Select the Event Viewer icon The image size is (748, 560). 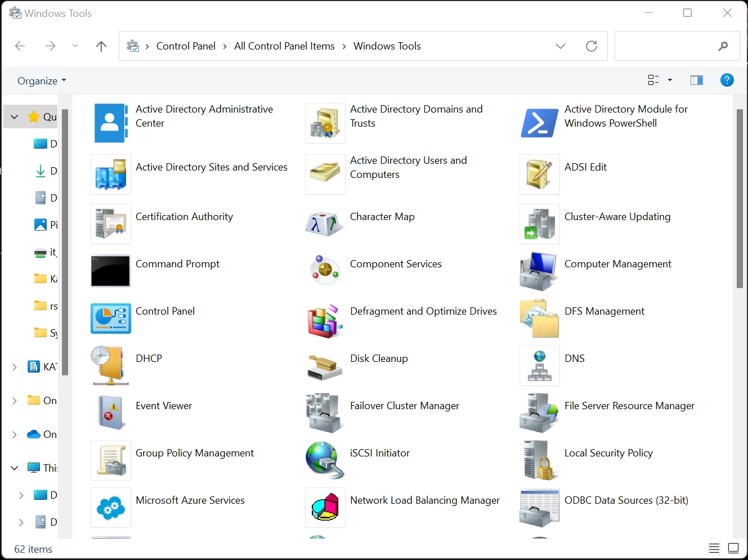pyautogui.click(x=111, y=413)
